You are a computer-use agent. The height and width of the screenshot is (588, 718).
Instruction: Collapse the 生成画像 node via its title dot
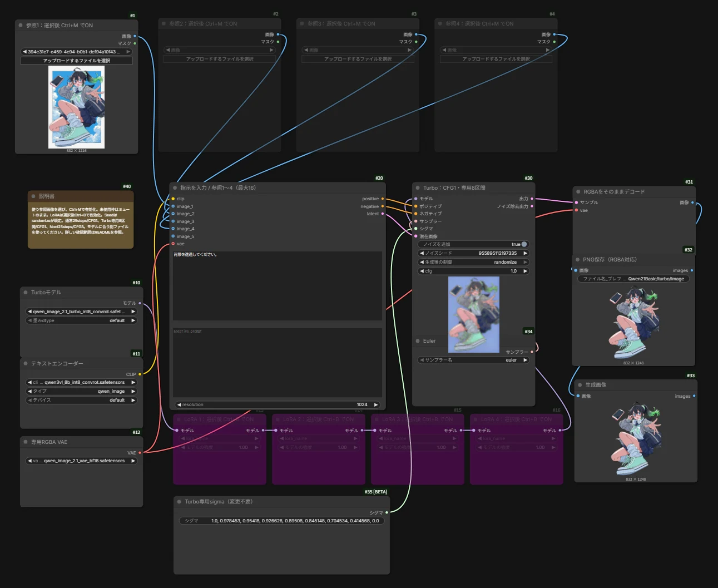580,385
